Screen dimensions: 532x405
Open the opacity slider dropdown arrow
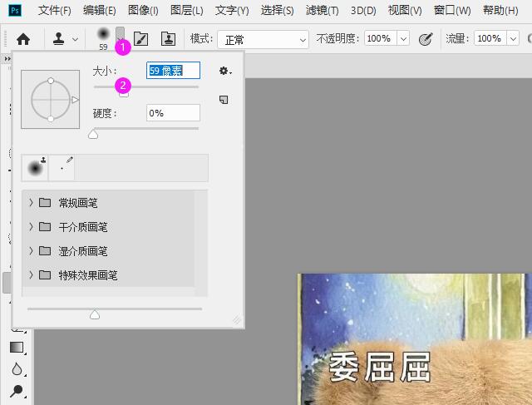point(403,38)
